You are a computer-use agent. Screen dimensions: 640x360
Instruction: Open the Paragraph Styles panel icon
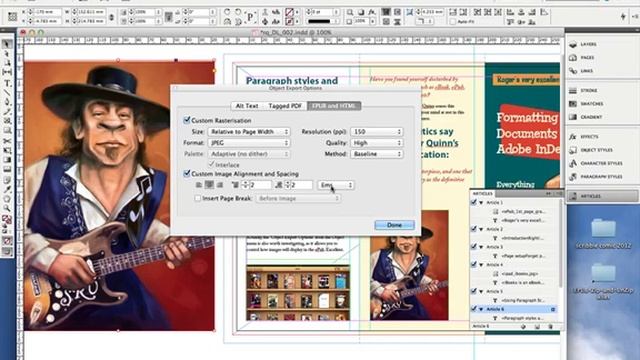click(x=573, y=177)
